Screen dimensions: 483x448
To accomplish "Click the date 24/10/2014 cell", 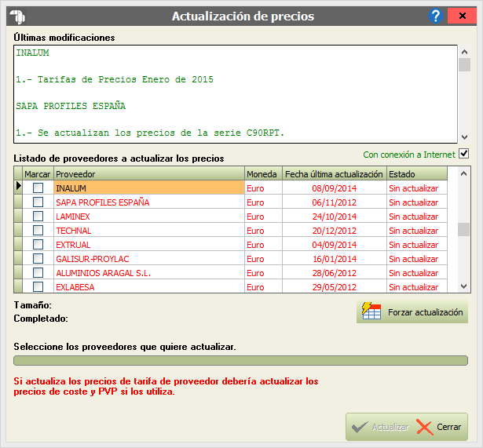I will (335, 217).
